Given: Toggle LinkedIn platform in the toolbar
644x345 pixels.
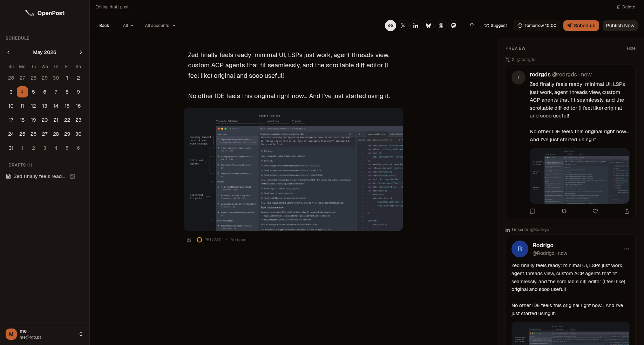Looking at the screenshot, I should point(416,26).
